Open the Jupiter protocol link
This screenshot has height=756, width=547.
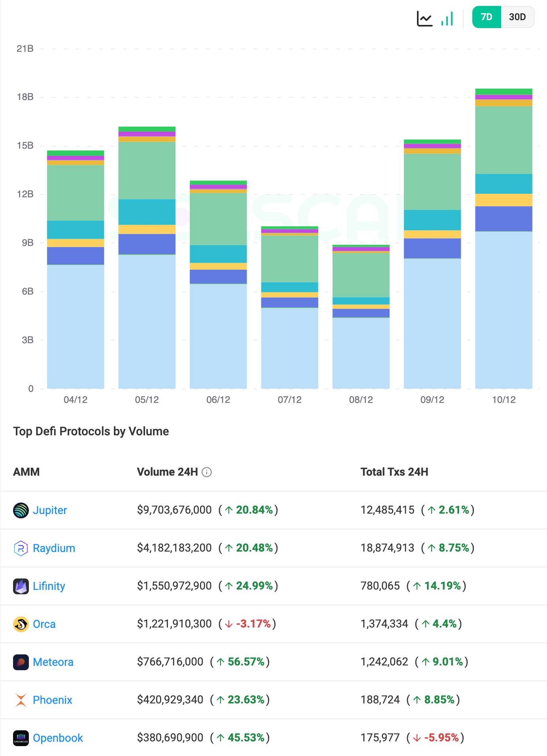tap(50, 510)
